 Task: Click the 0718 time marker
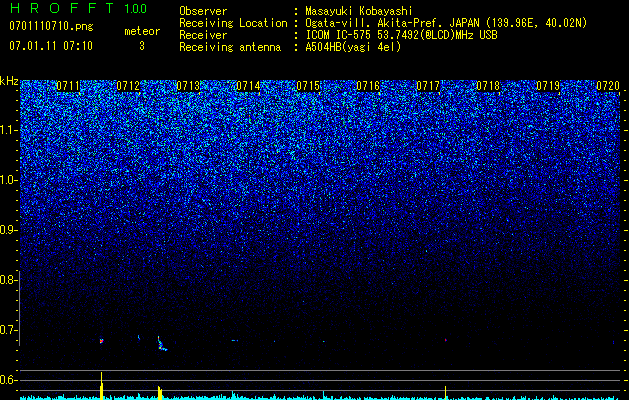(488, 86)
